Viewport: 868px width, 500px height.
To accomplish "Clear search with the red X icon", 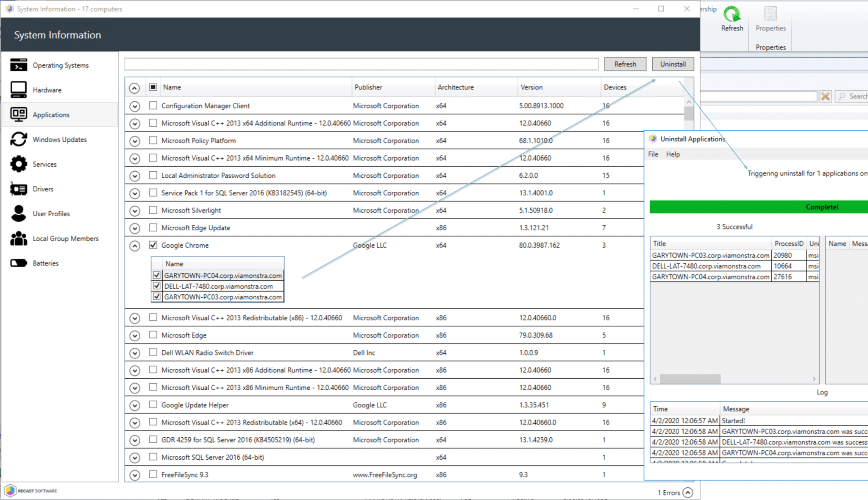I will 825,96.
